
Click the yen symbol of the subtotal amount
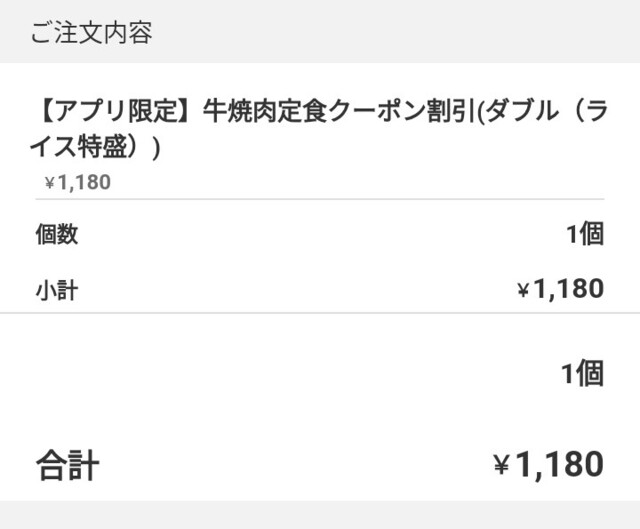point(523,290)
